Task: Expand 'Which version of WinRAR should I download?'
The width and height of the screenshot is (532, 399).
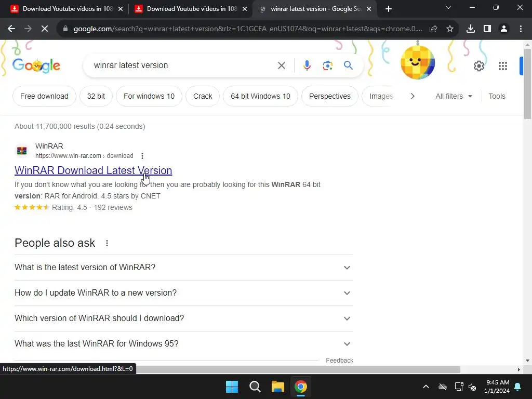Action: point(184,318)
